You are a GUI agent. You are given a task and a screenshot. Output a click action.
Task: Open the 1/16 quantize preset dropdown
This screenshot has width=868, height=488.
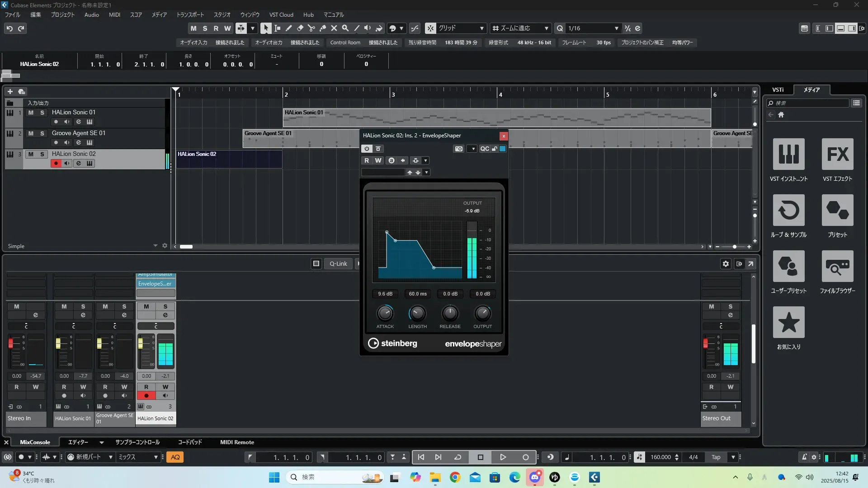click(x=616, y=28)
